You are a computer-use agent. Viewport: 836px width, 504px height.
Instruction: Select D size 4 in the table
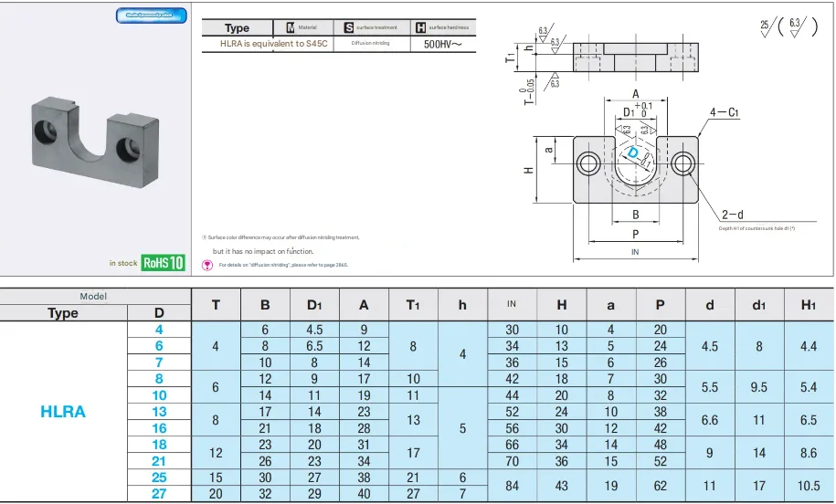pyautogui.click(x=158, y=329)
